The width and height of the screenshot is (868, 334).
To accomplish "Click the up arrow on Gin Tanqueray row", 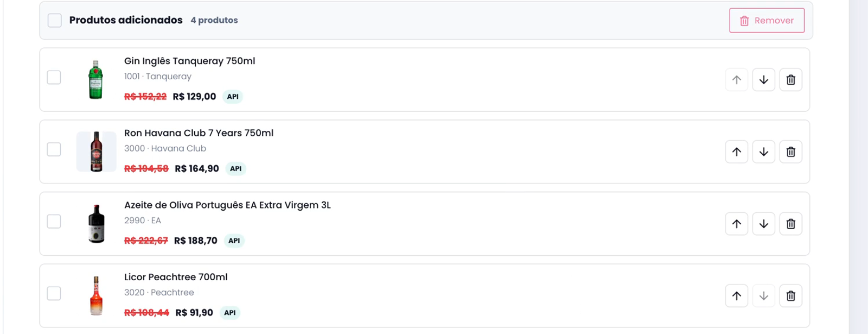I will (736, 80).
